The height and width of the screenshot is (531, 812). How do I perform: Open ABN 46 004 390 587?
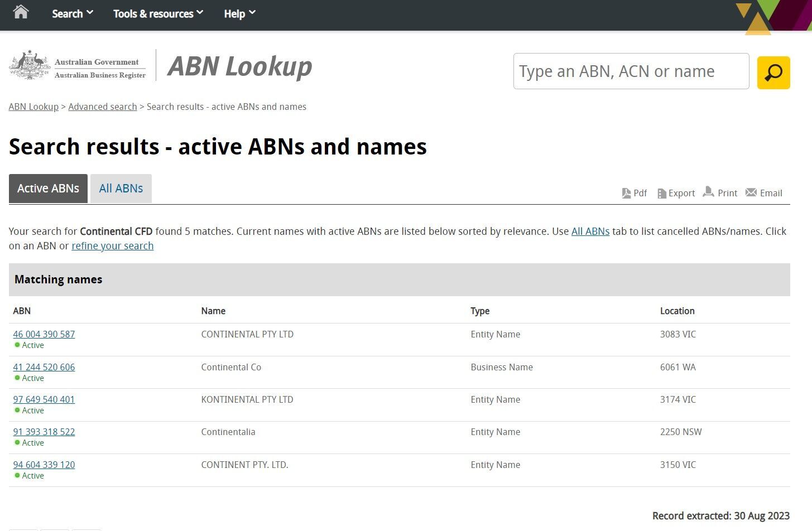coord(44,334)
